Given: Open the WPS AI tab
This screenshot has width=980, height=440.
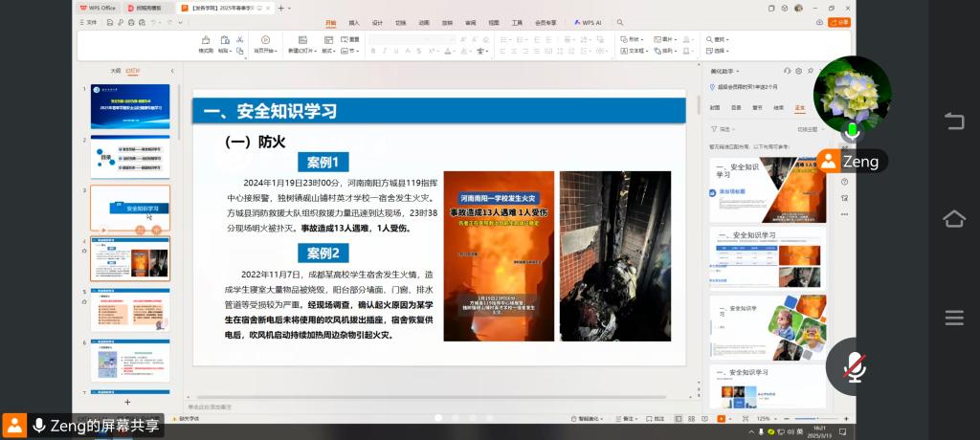Looking at the screenshot, I should tap(589, 22).
